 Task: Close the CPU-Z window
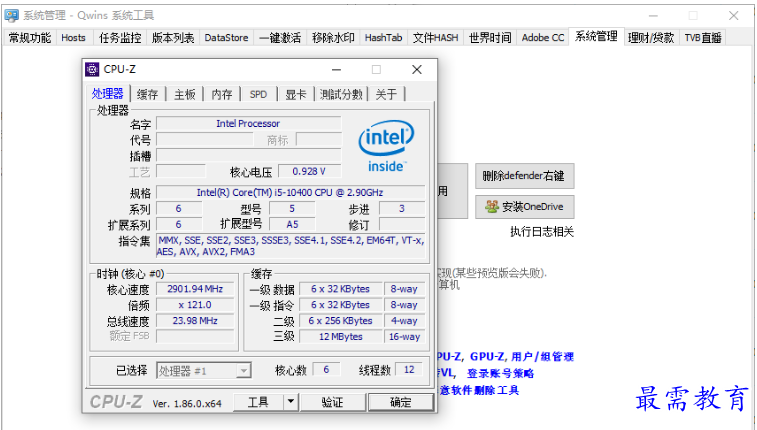pyautogui.click(x=417, y=70)
